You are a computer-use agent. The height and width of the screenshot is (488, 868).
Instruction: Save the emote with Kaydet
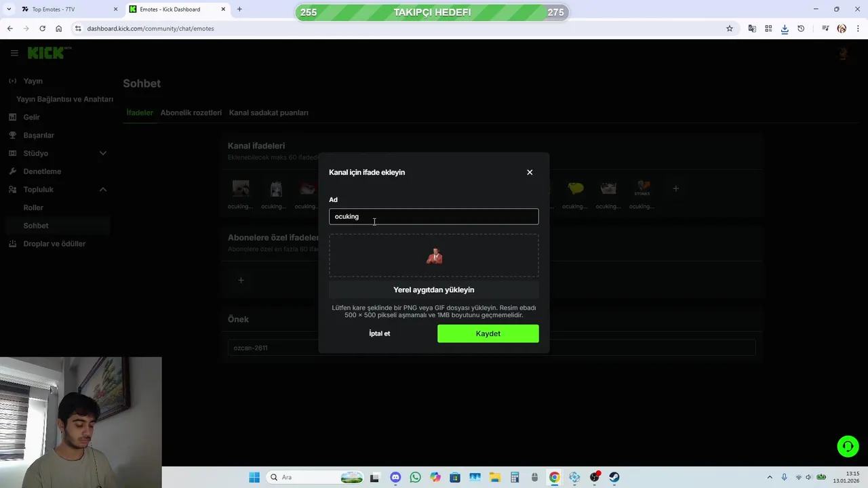click(x=488, y=333)
